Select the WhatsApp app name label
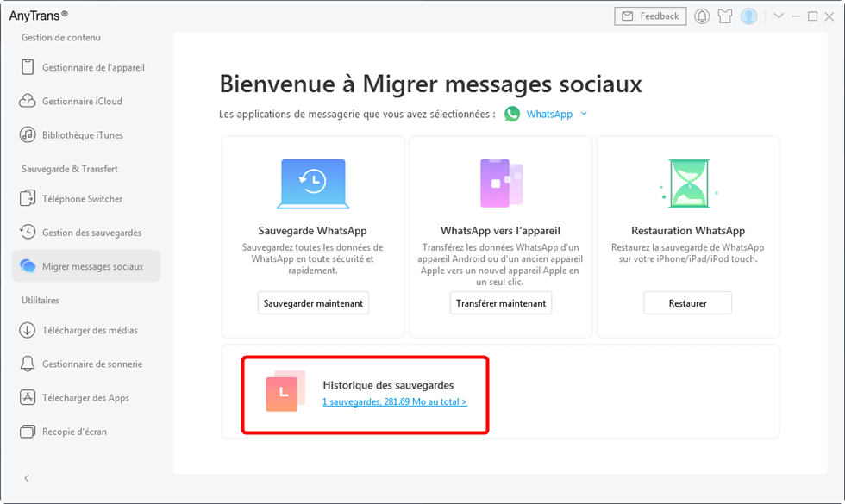This screenshot has height=504, width=845. pos(549,114)
